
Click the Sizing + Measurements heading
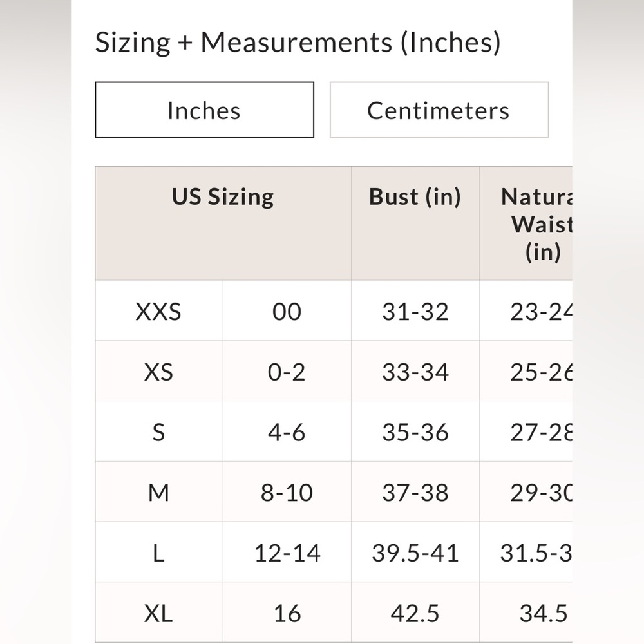[x=298, y=43]
